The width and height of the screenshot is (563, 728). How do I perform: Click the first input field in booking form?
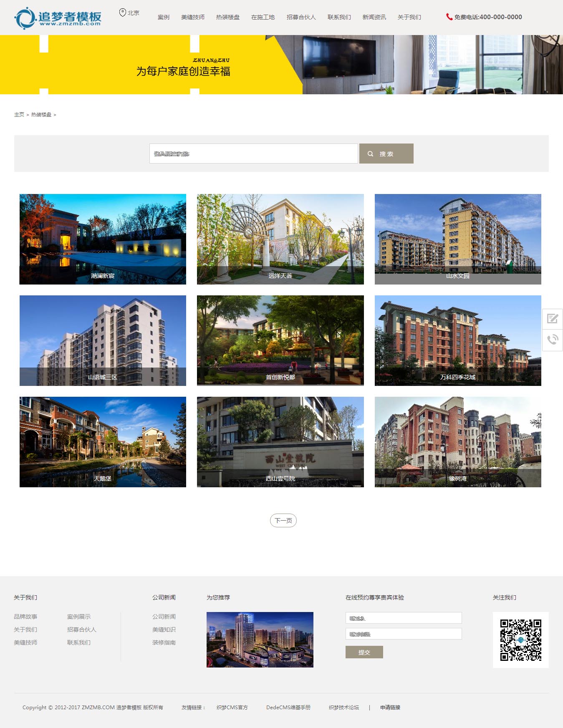pos(403,618)
